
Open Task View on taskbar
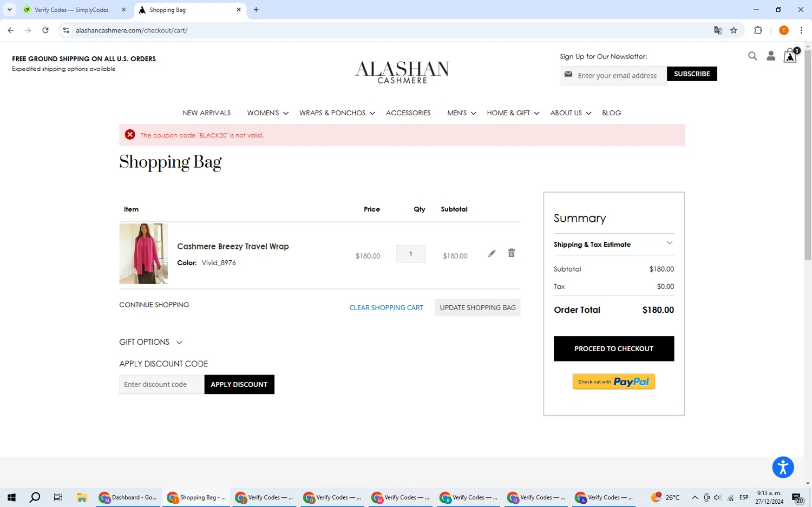tap(58, 497)
